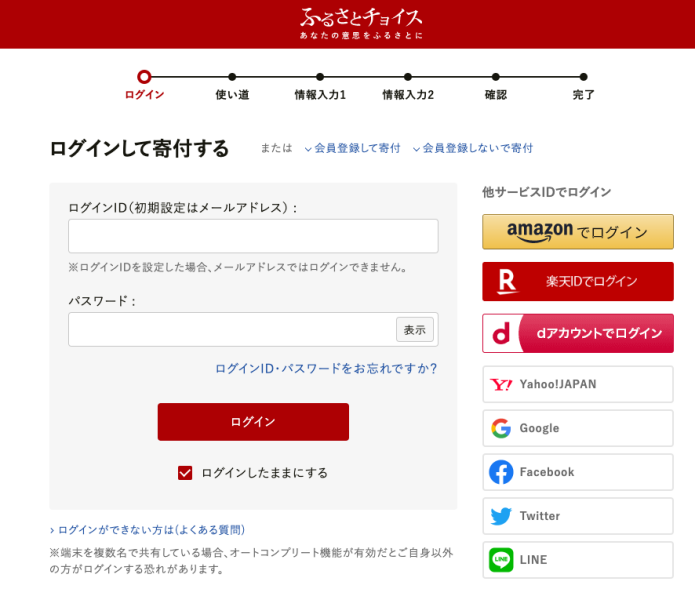Click the Rakuten R logo icon
The image size is (695, 607).
pos(507,282)
